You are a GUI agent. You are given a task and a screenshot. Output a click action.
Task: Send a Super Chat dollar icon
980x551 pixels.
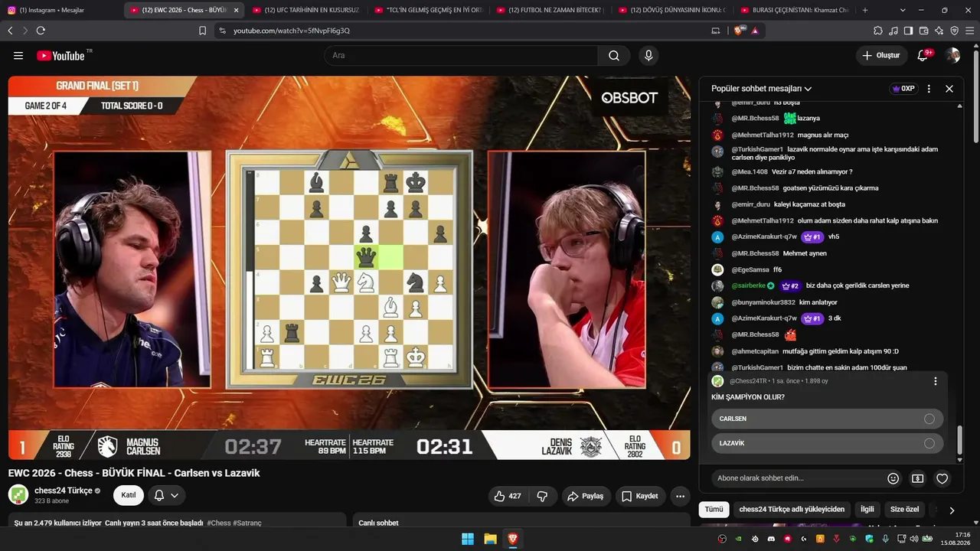click(917, 478)
